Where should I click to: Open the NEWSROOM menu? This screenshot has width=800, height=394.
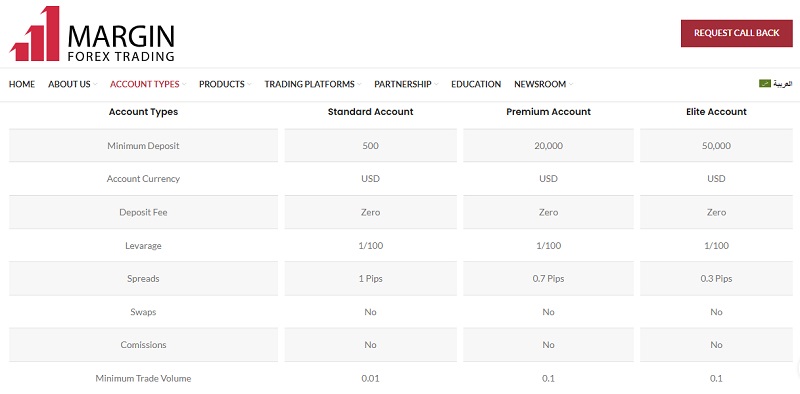[540, 84]
